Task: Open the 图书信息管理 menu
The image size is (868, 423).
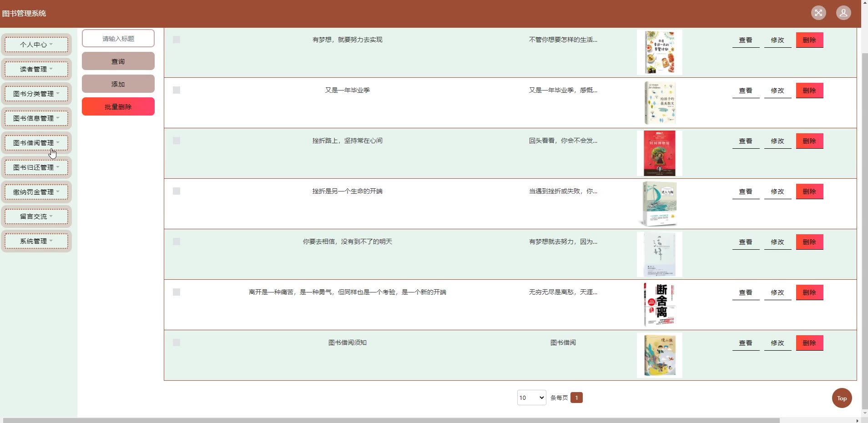Action: pyautogui.click(x=36, y=118)
